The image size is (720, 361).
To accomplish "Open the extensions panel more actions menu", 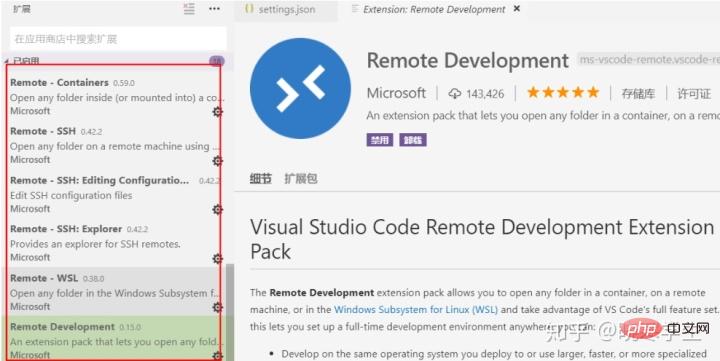I will 214,9.
